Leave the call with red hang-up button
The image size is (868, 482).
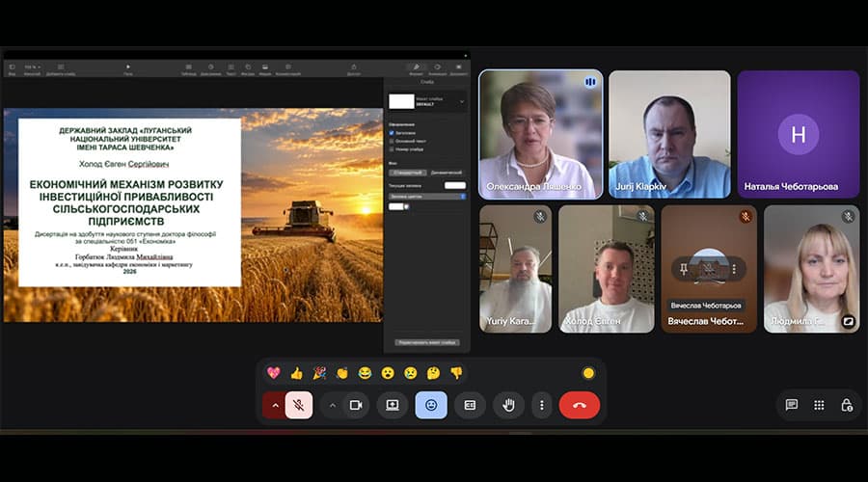point(580,405)
